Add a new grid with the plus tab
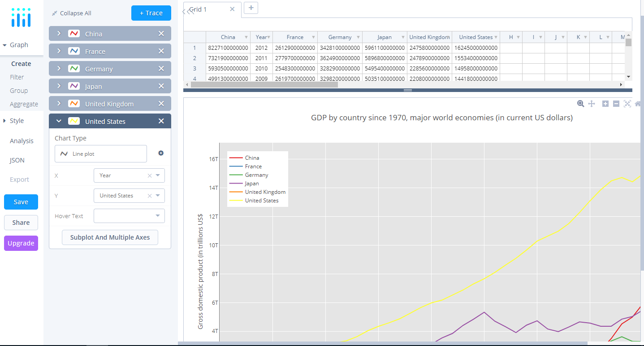This screenshot has height=346, width=644. [251, 8]
